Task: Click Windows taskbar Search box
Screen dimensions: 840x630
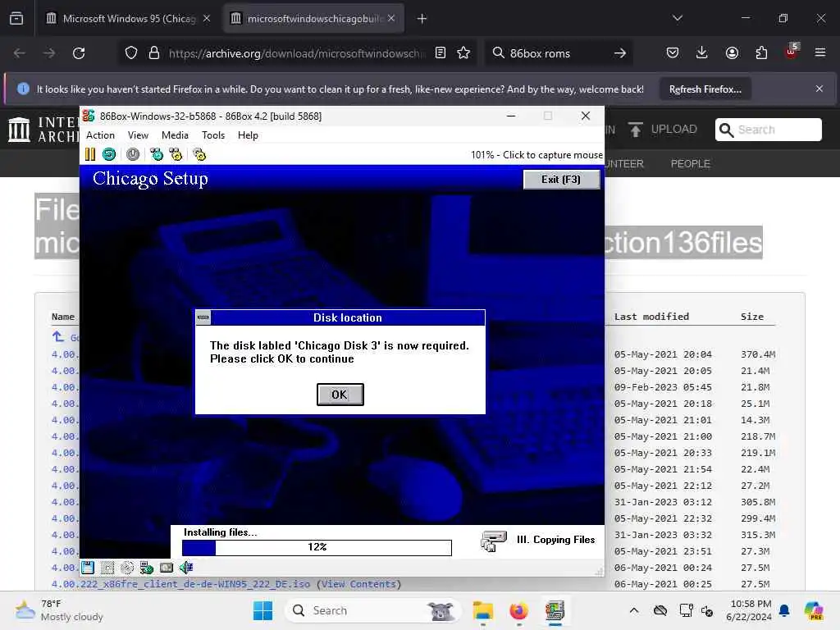Action: 373,610
